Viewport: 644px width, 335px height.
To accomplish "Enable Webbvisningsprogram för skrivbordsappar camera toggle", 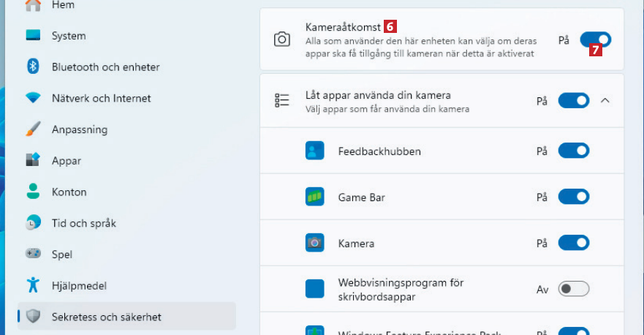I will coord(574,288).
